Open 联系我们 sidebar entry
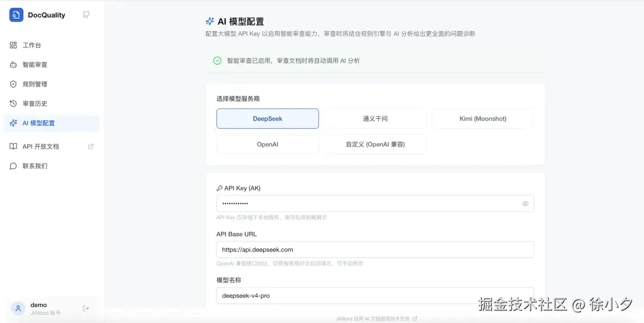This screenshot has height=323, width=644. click(x=52, y=166)
